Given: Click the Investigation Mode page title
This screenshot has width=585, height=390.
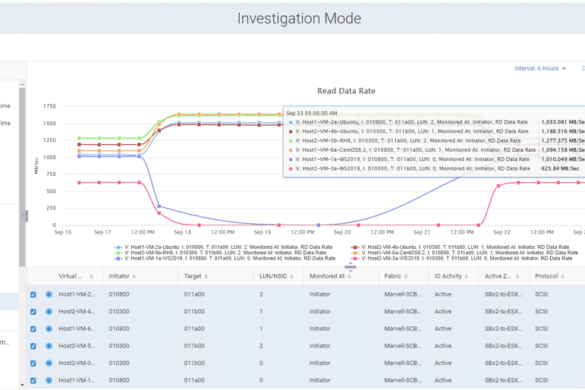Looking at the screenshot, I should (x=299, y=19).
